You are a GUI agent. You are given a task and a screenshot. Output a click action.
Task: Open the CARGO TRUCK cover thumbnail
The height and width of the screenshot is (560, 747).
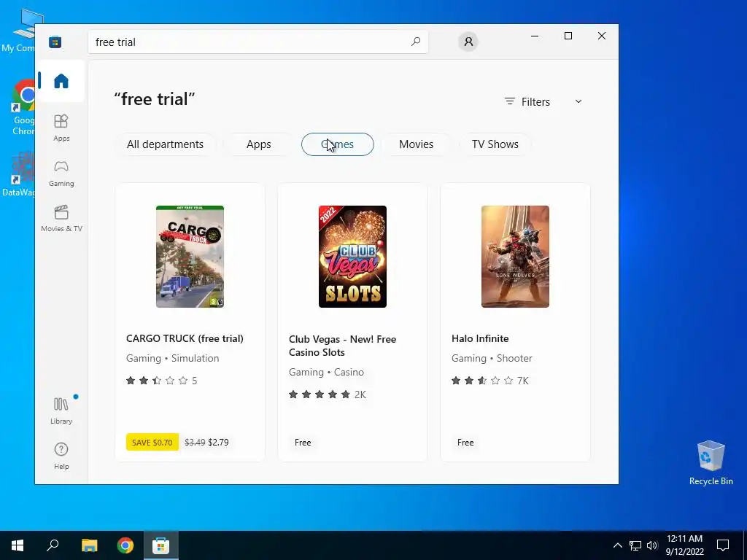point(190,257)
